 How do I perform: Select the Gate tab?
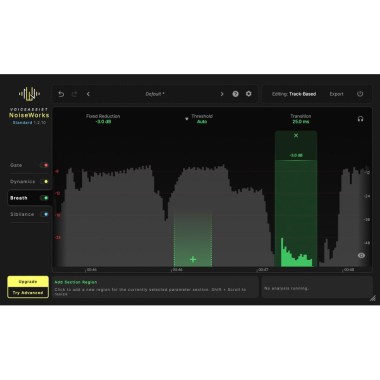tap(16, 165)
